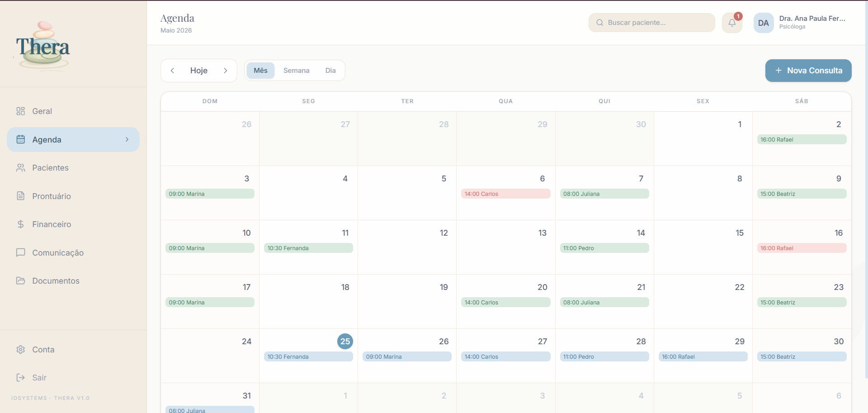Open 15:00 Beatriz appointment on day 9
This screenshot has width=868, height=413.
802,194
